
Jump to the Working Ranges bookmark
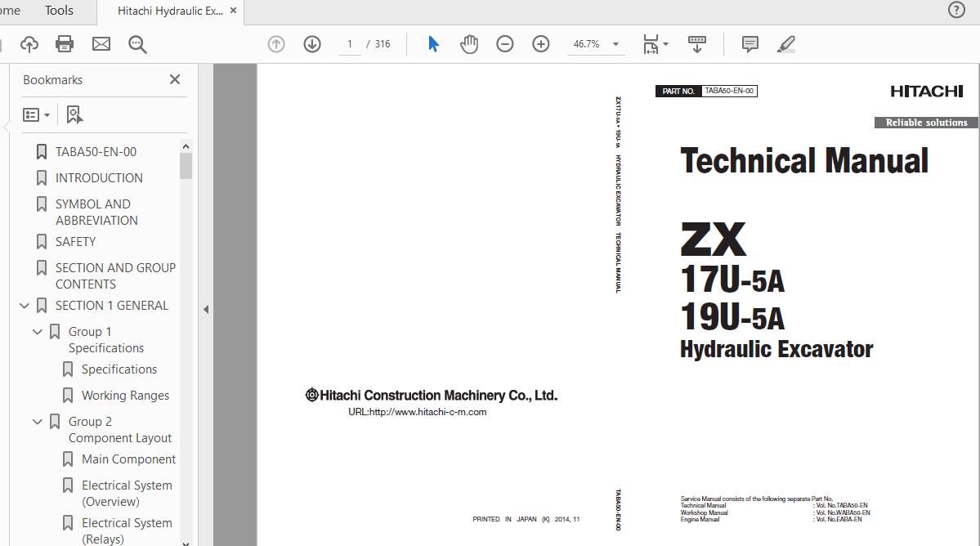point(125,396)
